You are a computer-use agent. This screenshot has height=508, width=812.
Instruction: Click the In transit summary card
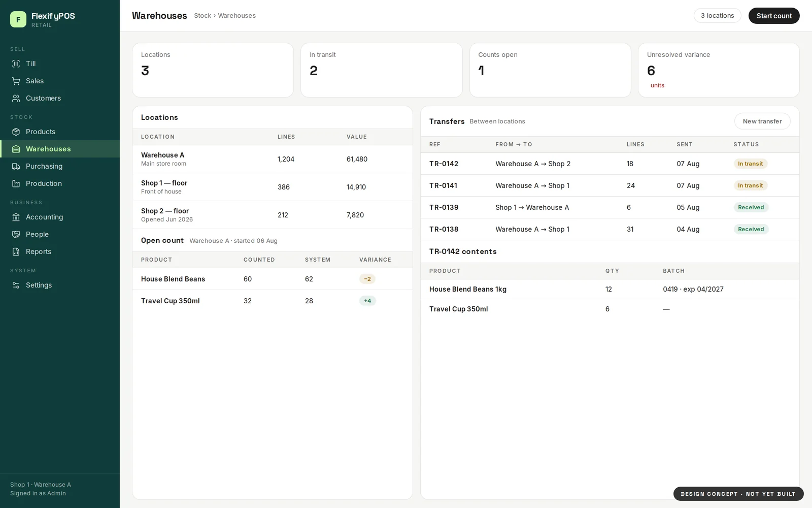point(382,70)
